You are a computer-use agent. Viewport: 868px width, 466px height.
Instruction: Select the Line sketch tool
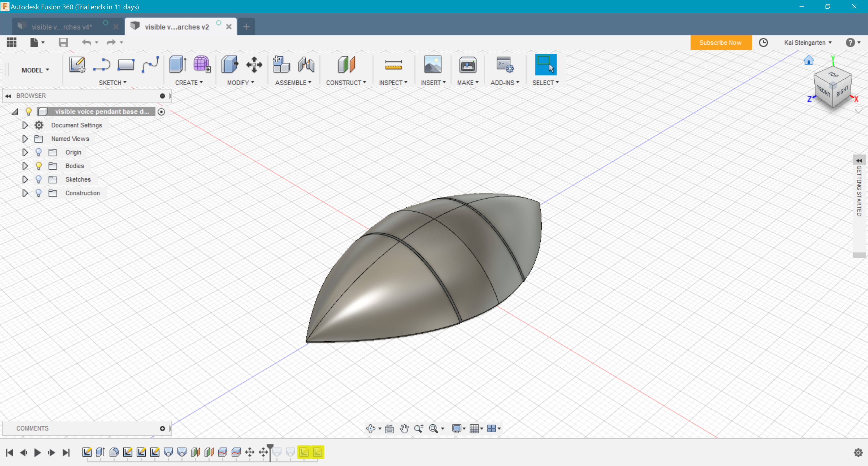pyautogui.click(x=101, y=64)
